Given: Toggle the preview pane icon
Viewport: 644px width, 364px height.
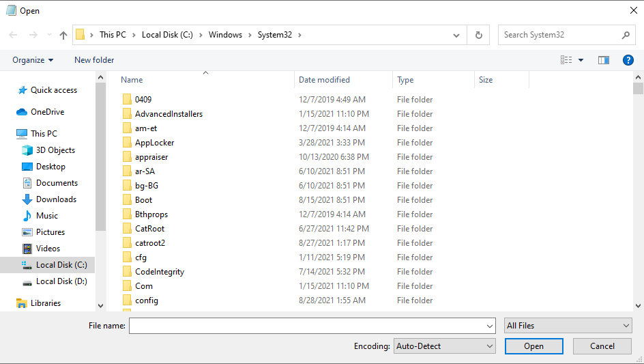Looking at the screenshot, I should click(x=603, y=60).
